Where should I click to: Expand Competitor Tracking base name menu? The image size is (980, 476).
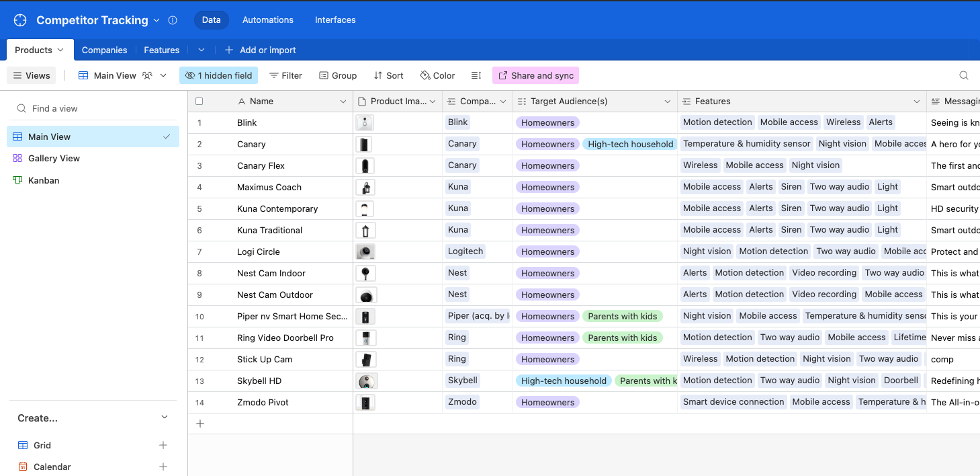tap(157, 20)
